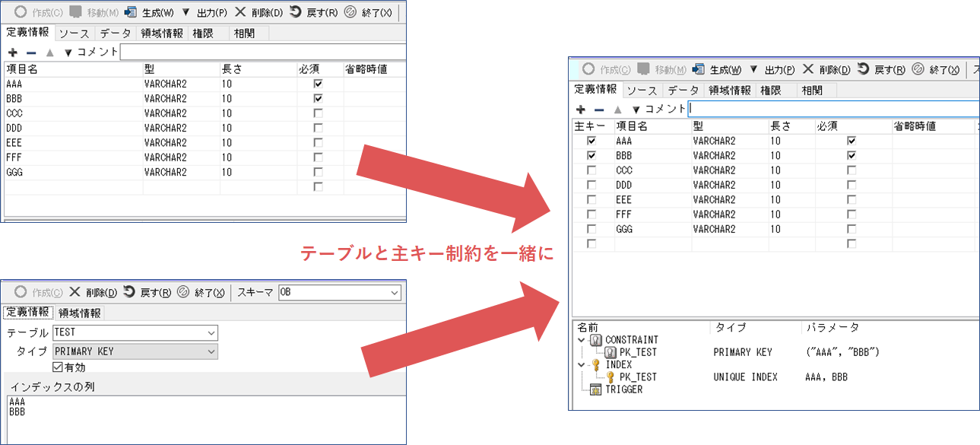The width and height of the screenshot is (980, 445).
Task: Click コメント input field in right-hand 主キー window
Action: coord(833,109)
